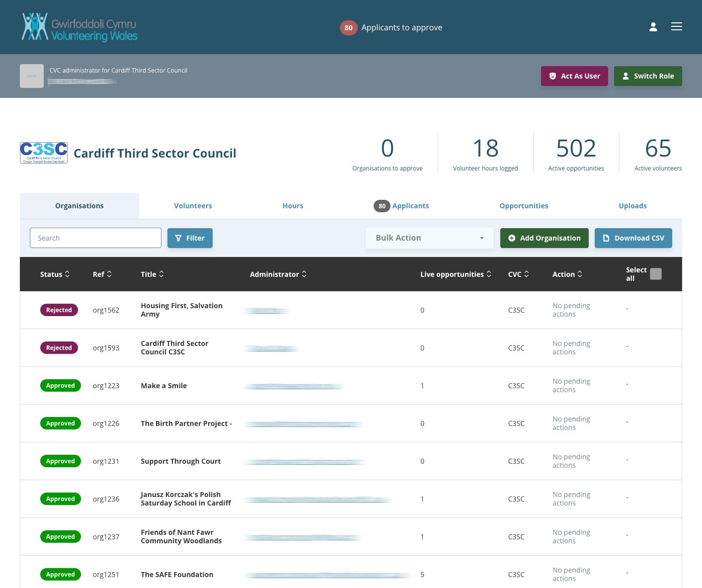Image resolution: width=702 pixels, height=588 pixels.
Task: Open Janusz Korczak's Polish Saturday School
Action: pyautogui.click(x=186, y=499)
